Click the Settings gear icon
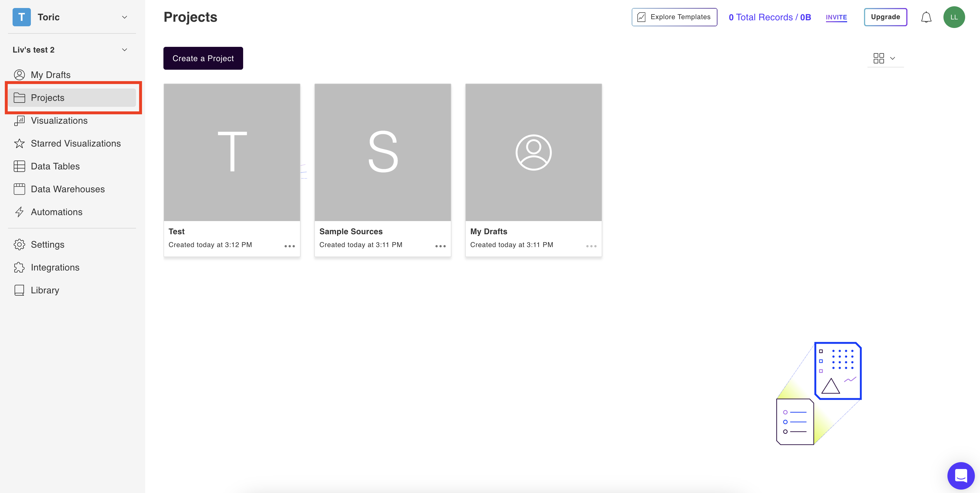The width and height of the screenshot is (980, 493). [x=19, y=245]
